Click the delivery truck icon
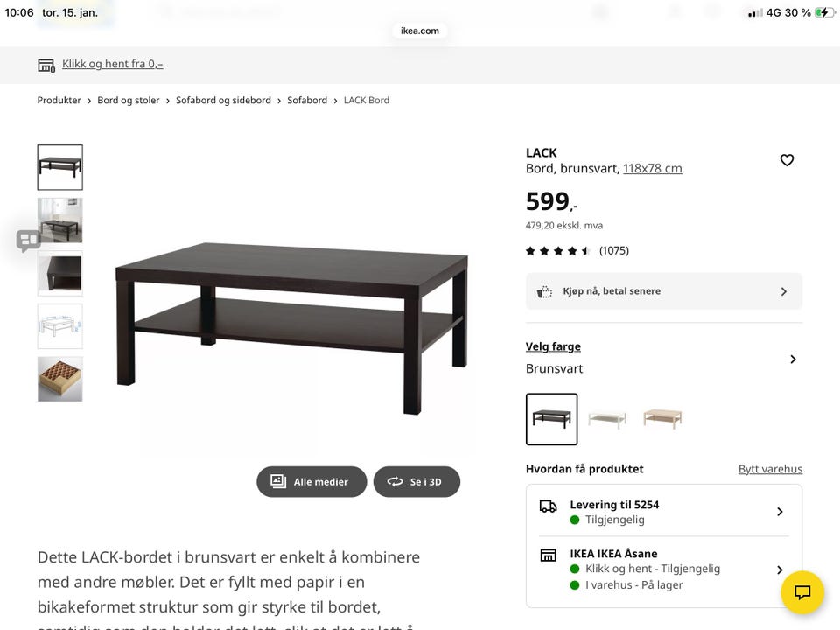Image resolution: width=840 pixels, height=630 pixels. click(549, 506)
